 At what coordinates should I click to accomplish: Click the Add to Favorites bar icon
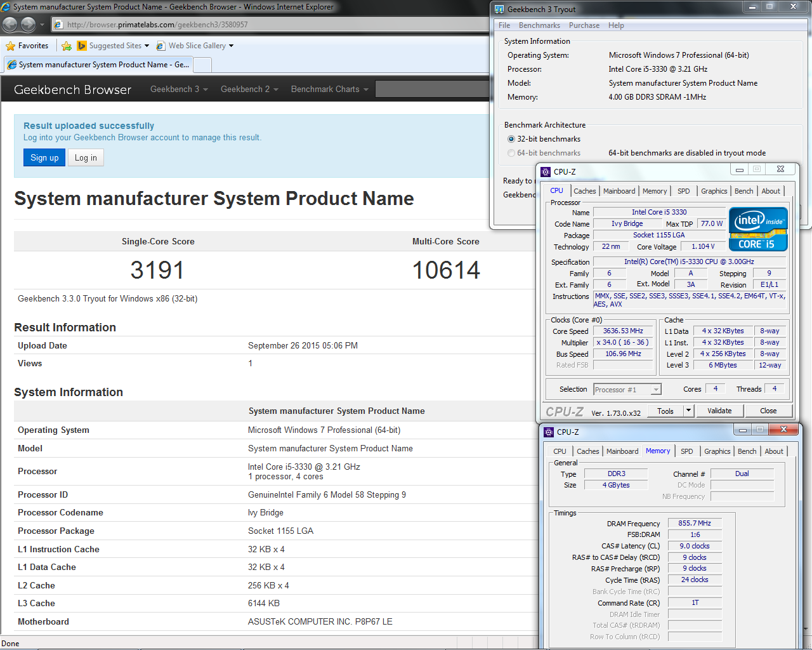tap(67, 46)
